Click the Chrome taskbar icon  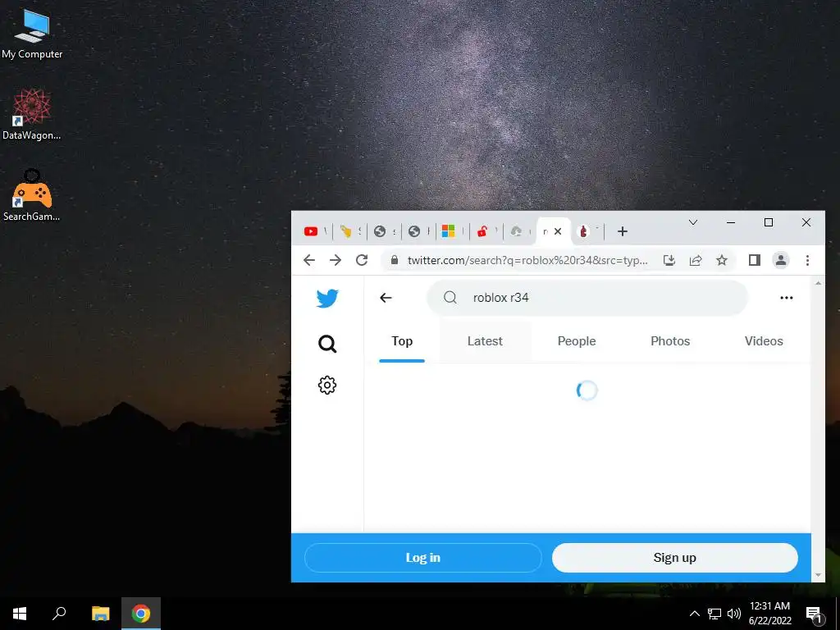(141, 614)
